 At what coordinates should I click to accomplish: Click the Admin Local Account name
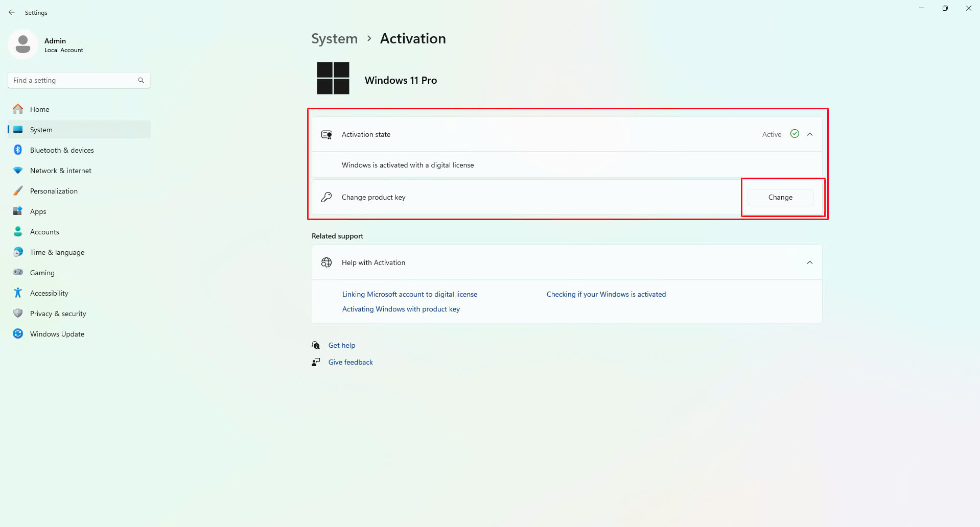[x=63, y=45]
